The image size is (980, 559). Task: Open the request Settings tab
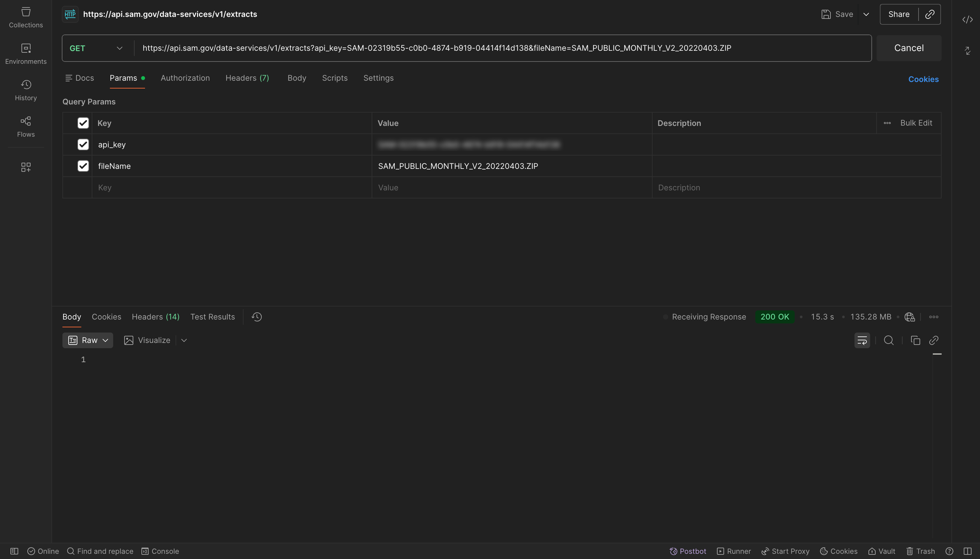click(378, 78)
